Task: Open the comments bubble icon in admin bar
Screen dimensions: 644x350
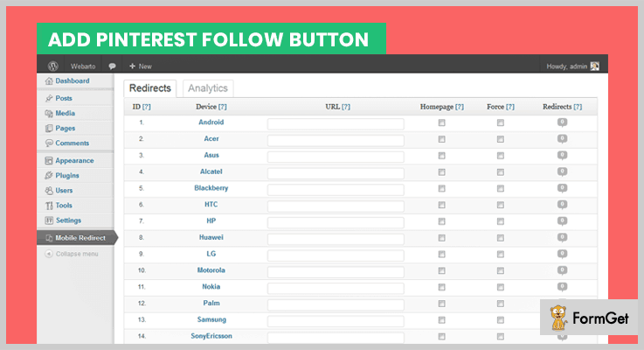Action: click(x=112, y=66)
